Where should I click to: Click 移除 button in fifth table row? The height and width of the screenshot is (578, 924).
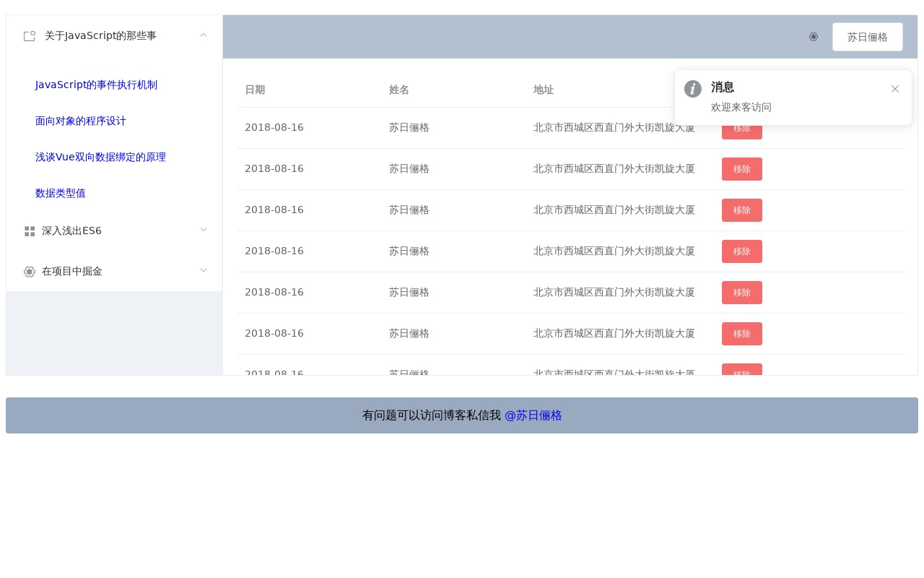coord(742,293)
